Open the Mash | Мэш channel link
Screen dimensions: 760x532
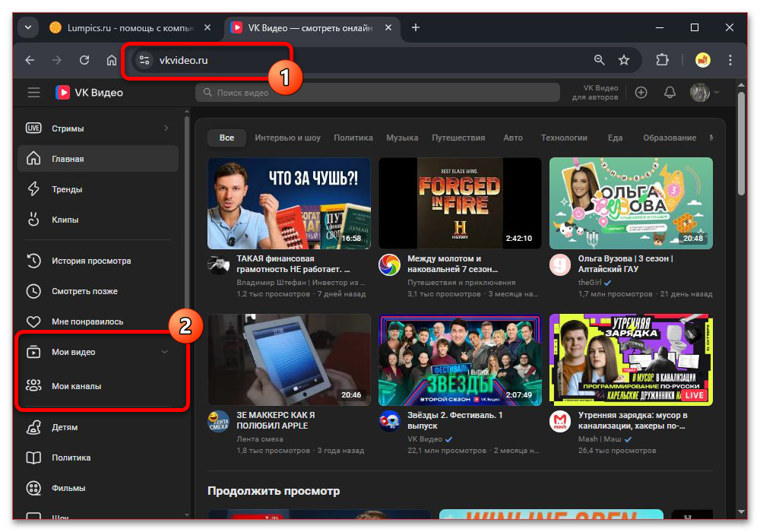coord(600,439)
